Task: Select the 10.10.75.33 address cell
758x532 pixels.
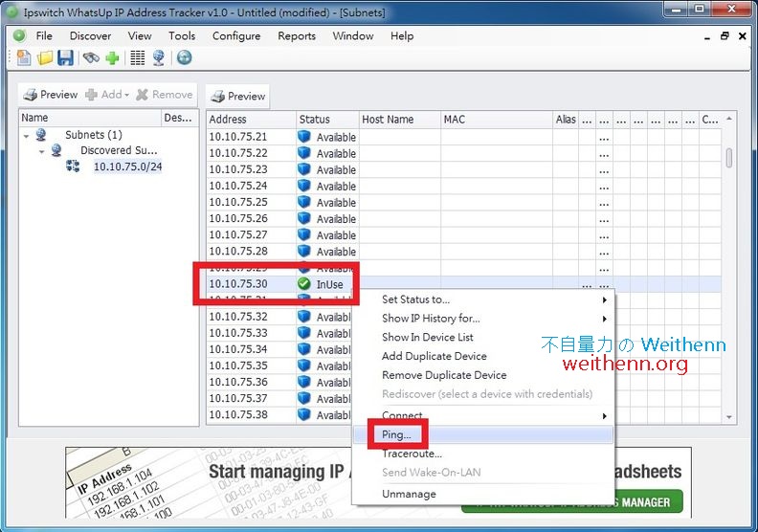Action: (252, 333)
